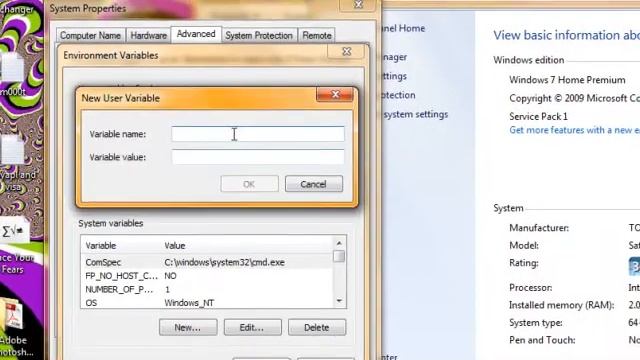The height and width of the screenshot is (360, 640).
Task: Open Get more features link
Action: (x=574, y=130)
